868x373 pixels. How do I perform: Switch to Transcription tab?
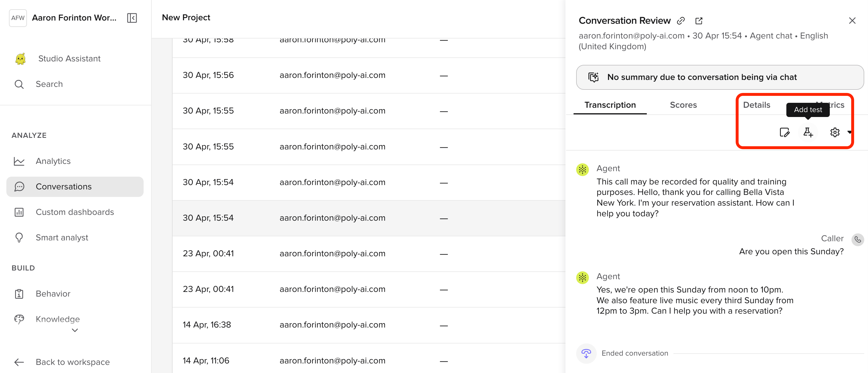pyautogui.click(x=610, y=105)
